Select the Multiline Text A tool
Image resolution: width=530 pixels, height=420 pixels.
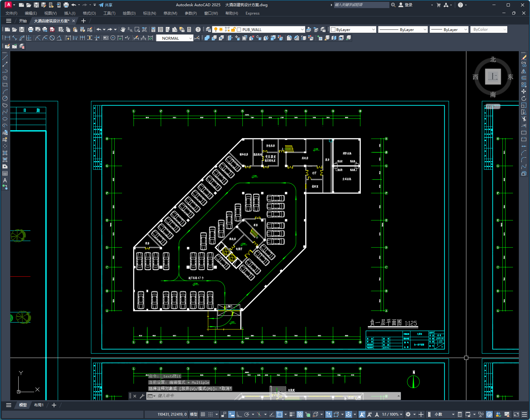(5, 180)
